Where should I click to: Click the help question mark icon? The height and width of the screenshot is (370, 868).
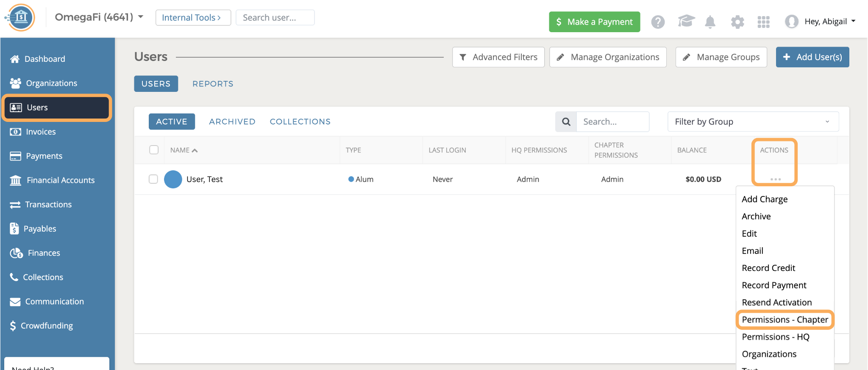click(658, 22)
